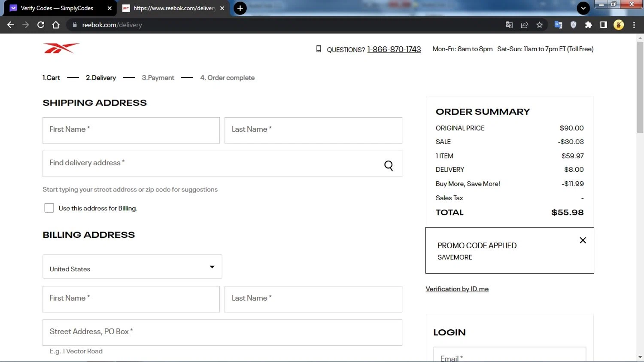Click the billing First Name field
This screenshot has height=362, width=644.
(x=131, y=299)
